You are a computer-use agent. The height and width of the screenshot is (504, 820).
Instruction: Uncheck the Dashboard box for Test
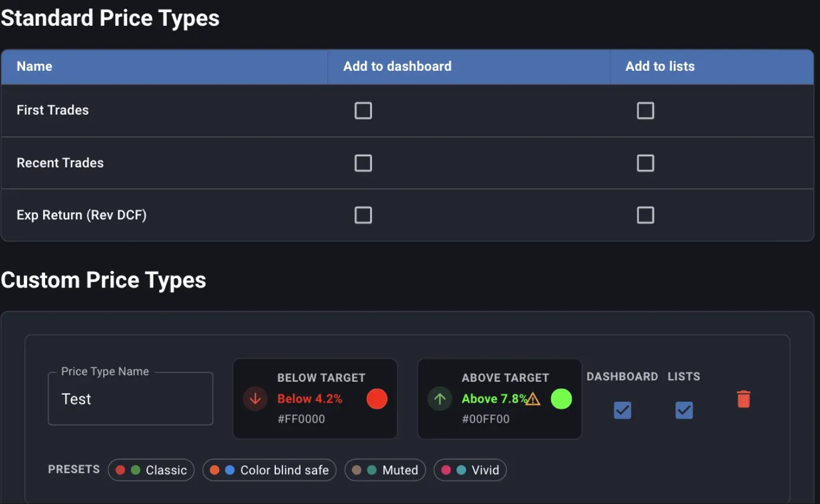click(623, 410)
